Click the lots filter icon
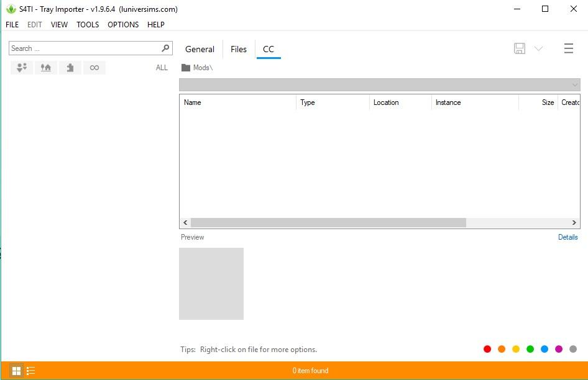 click(46, 68)
